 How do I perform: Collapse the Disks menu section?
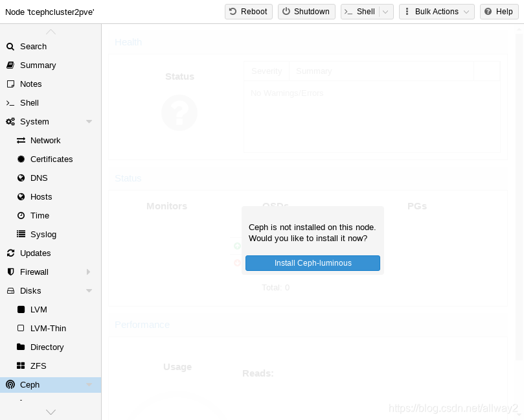89,291
